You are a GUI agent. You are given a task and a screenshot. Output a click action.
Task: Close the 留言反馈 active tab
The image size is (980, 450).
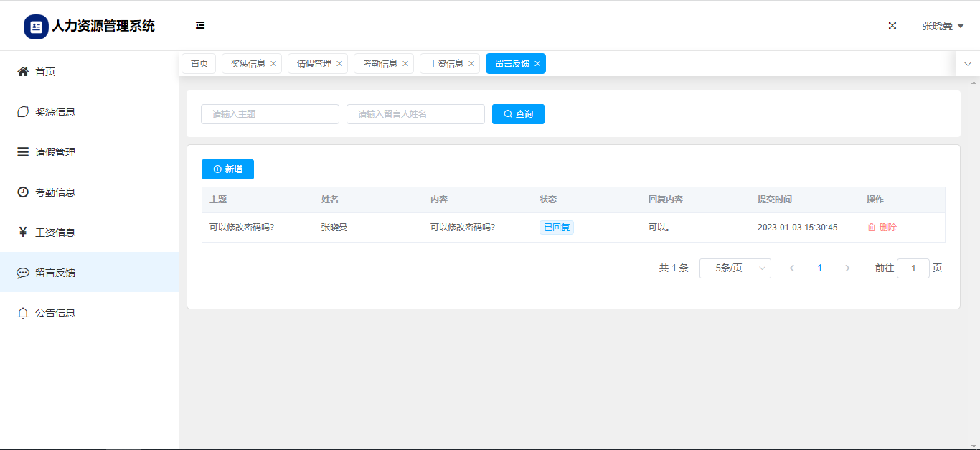[x=537, y=64]
